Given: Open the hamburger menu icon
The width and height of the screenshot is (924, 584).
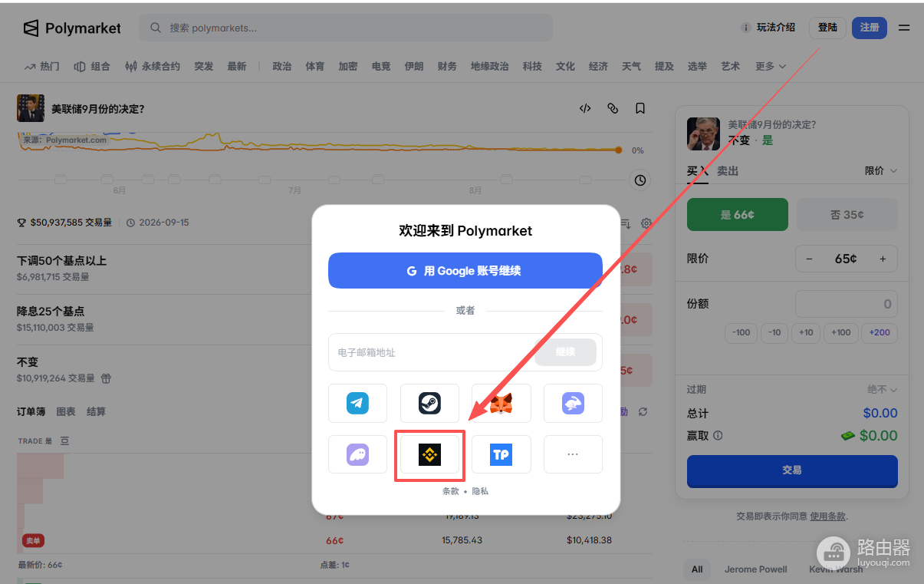Looking at the screenshot, I should pyautogui.click(x=904, y=28).
